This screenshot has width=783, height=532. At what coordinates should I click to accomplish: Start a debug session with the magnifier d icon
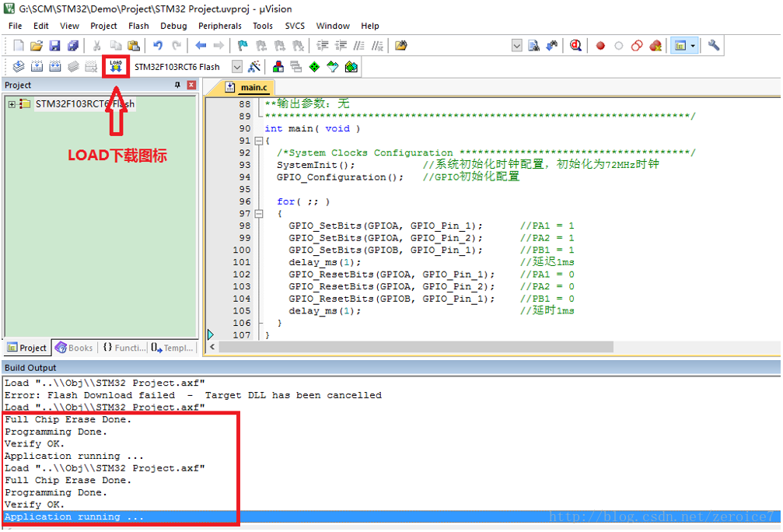point(575,46)
